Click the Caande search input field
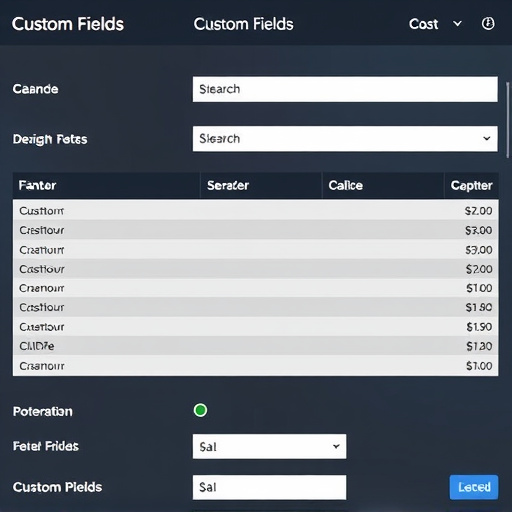This screenshot has width=512, height=512. tap(345, 89)
